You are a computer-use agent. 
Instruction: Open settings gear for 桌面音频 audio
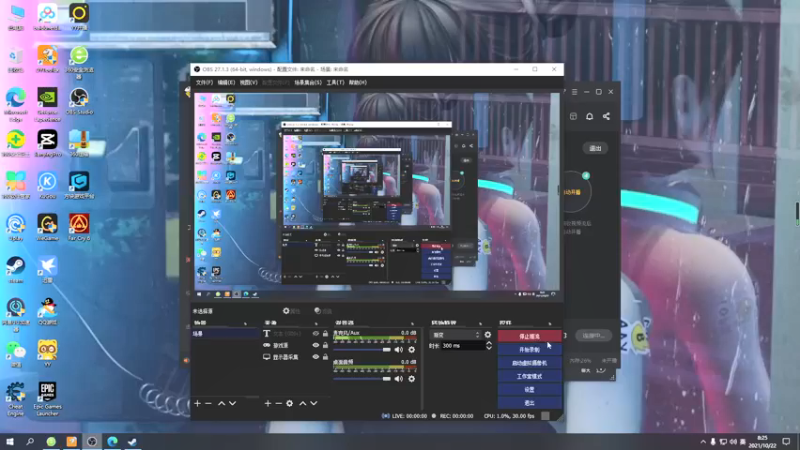(x=412, y=379)
